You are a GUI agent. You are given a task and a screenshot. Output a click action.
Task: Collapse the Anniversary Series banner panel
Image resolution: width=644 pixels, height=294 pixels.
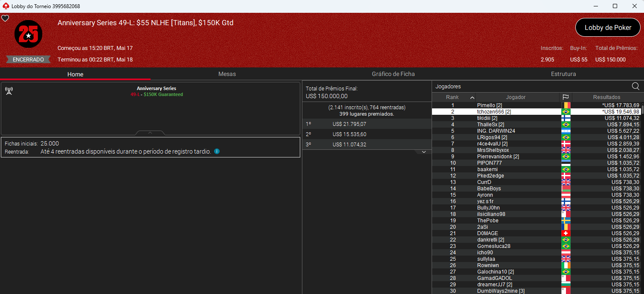[150, 133]
